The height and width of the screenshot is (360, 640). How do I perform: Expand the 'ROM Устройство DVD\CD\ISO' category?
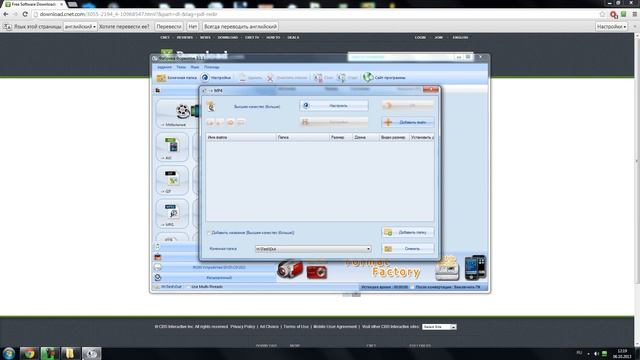click(x=219, y=267)
